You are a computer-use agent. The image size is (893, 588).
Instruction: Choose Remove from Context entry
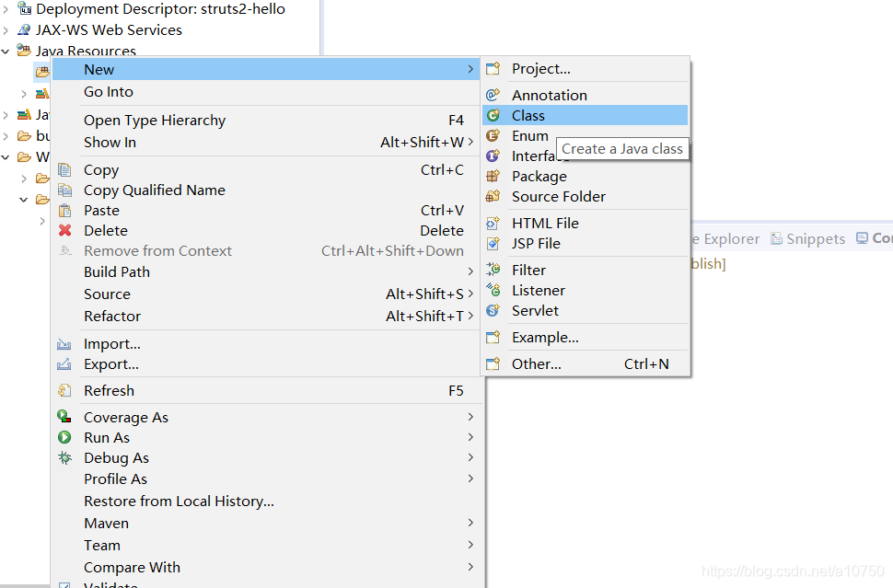click(265, 251)
